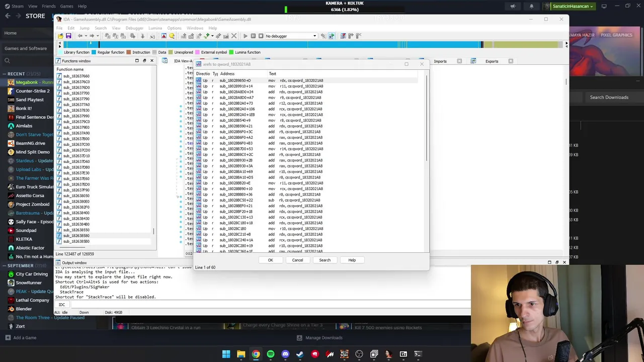The width and height of the screenshot is (644, 362).
Task: Jump forward with right arrow in IDA toolbar
Action: pos(92,36)
